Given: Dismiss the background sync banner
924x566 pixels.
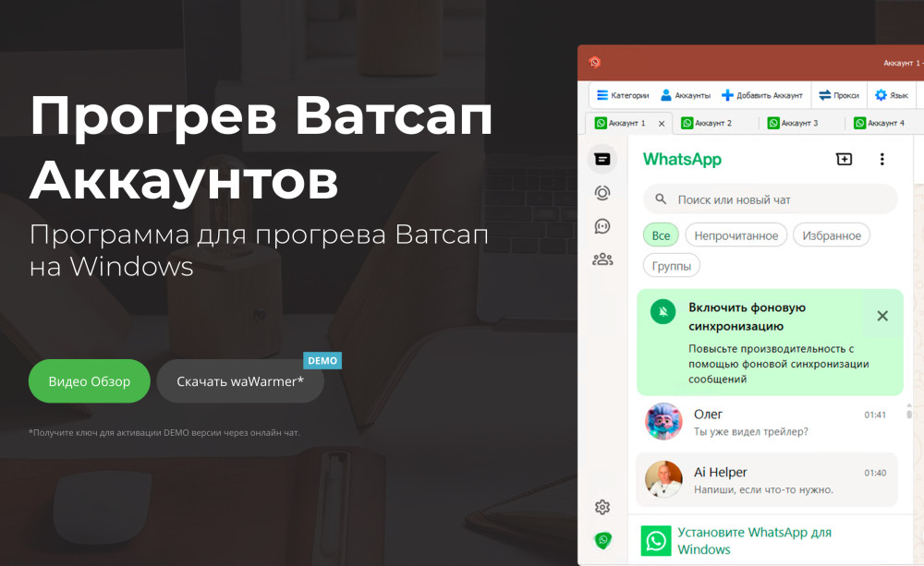Looking at the screenshot, I should pos(882,316).
